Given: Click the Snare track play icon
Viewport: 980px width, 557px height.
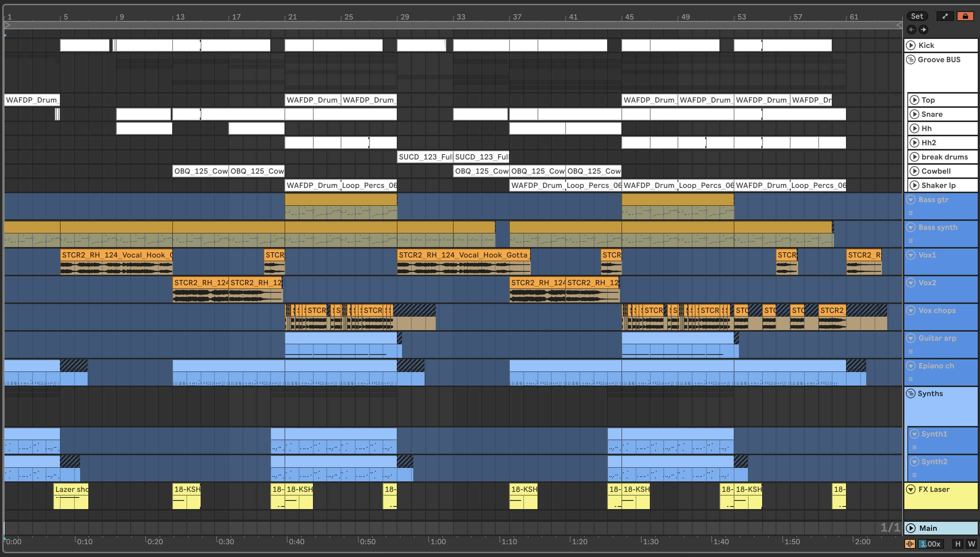Looking at the screenshot, I should [914, 114].
